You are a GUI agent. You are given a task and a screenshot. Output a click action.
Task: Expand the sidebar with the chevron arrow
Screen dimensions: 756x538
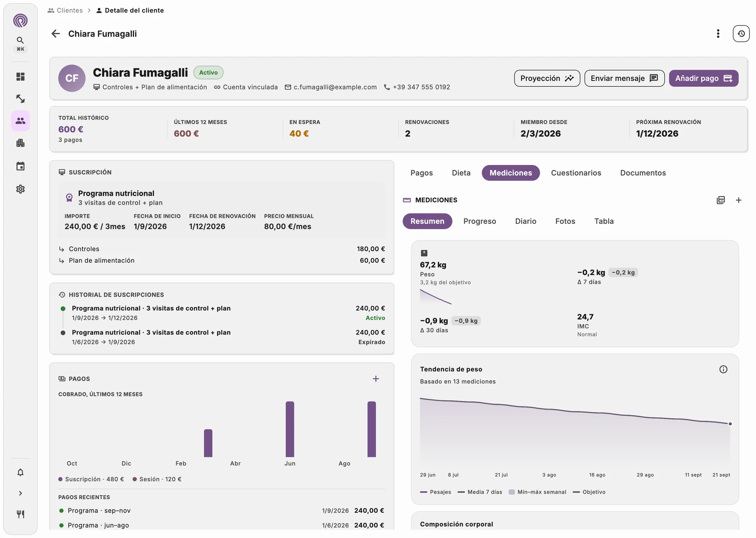click(20, 493)
